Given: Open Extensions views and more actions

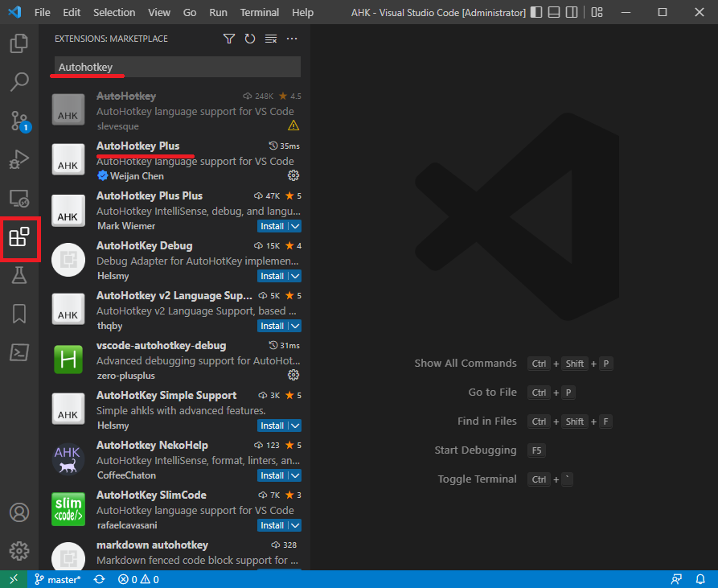Looking at the screenshot, I should pos(292,39).
